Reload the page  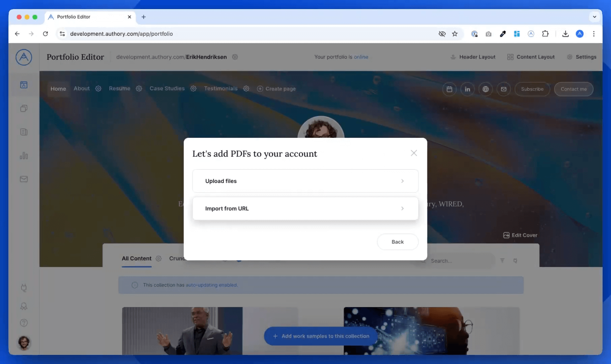(x=45, y=34)
